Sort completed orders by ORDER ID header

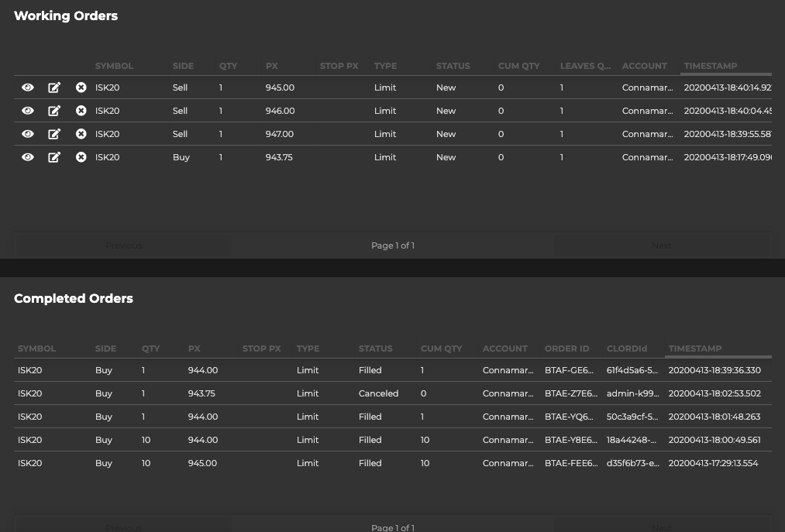click(566, 348)
